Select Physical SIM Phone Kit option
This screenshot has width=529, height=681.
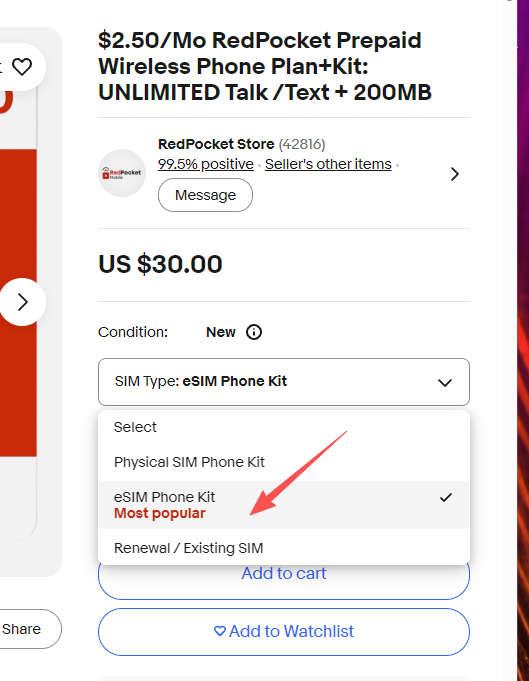(x=284, y=462)
